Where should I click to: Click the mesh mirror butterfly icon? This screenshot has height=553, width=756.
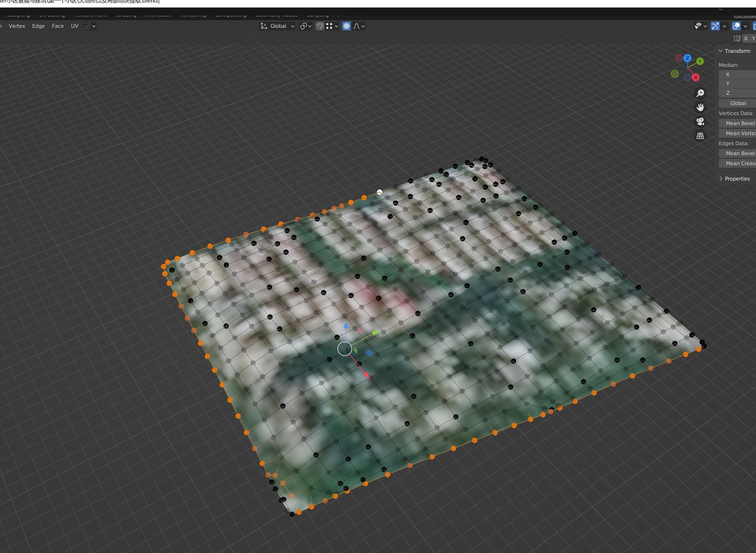(737, 38)
